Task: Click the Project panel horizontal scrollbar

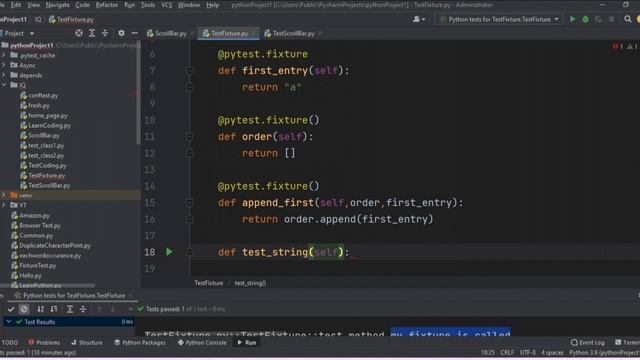Action: pyautogui.click(x=48, y=285)
